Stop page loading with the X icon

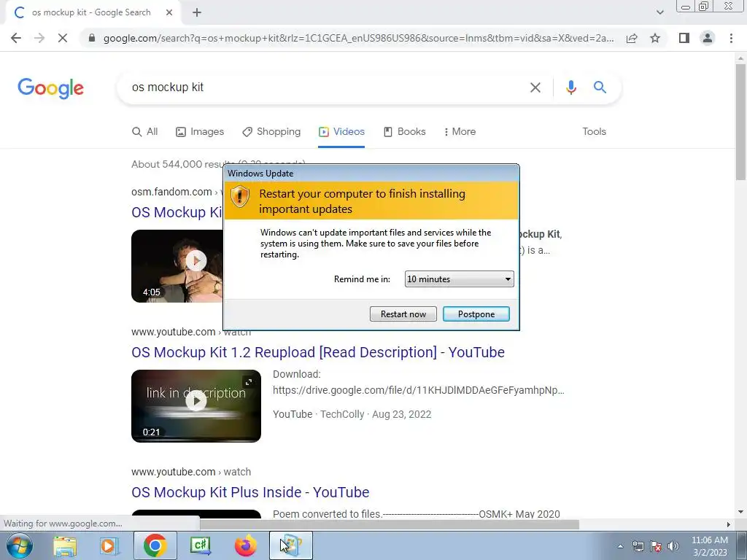point(63,38)
